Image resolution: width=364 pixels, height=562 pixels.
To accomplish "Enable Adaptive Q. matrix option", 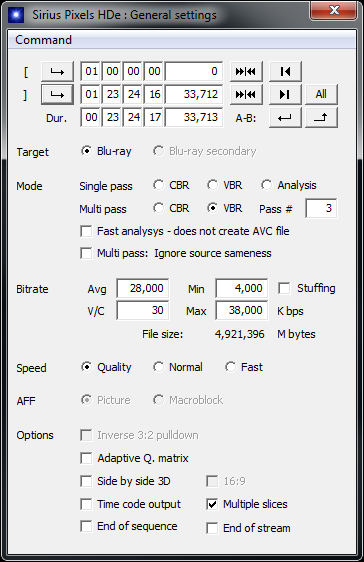I will pos(86,458).
